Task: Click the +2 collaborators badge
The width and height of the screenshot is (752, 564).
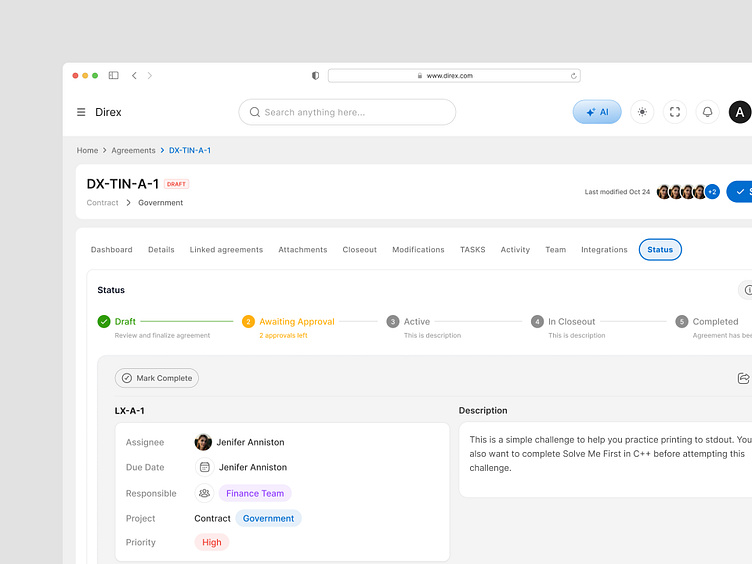Action: tap(712, 192)
